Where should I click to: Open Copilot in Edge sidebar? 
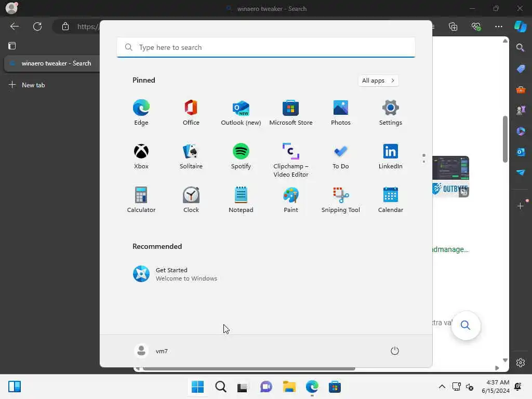click(x=521, y=26)
